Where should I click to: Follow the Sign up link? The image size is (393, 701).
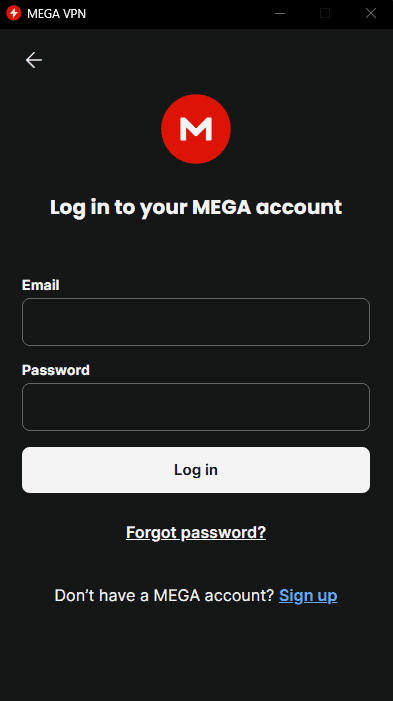click(x=308, y=595)
